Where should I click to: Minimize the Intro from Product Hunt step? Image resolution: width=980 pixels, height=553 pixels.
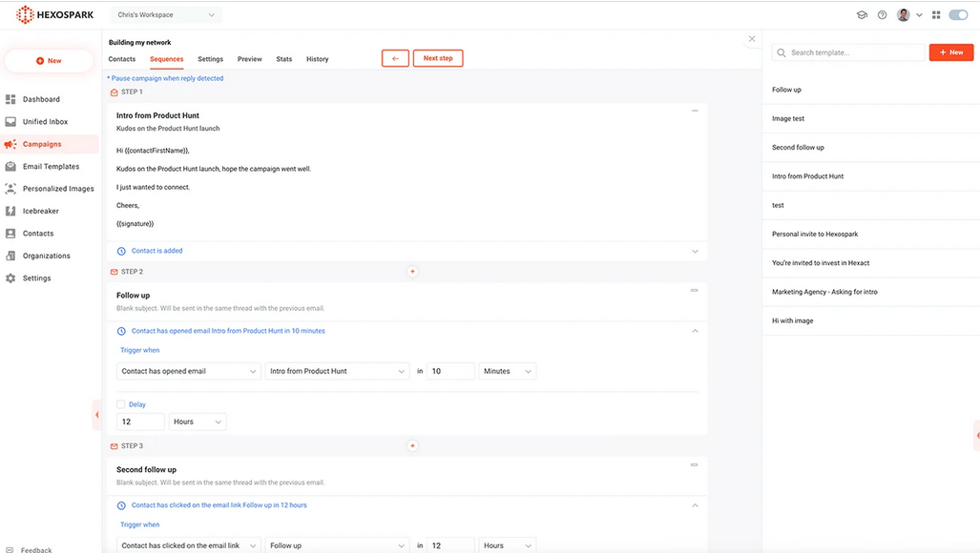coord(695,111)
